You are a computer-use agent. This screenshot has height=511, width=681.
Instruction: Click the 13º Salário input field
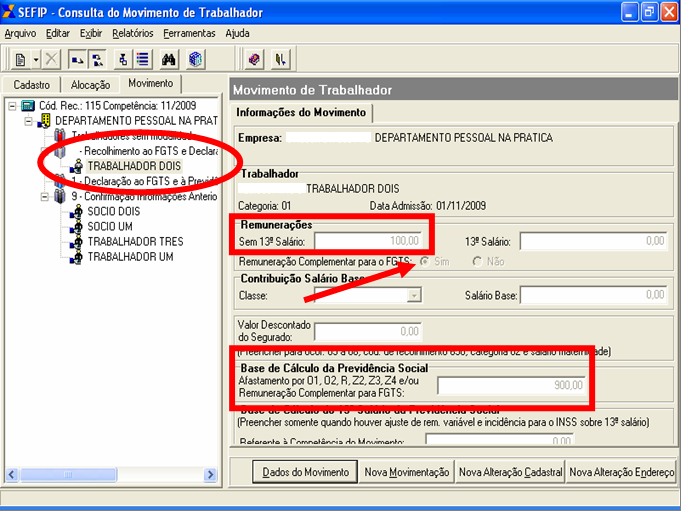pyautogui.click(x=593, y=241)
